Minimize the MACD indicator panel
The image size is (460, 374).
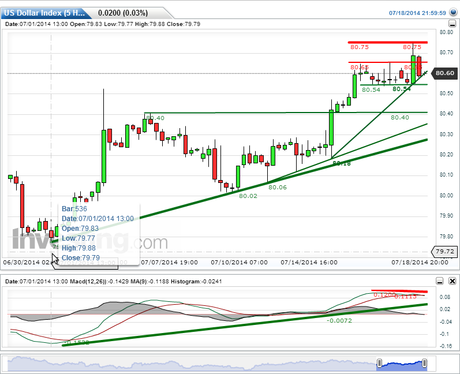(440, 281)
